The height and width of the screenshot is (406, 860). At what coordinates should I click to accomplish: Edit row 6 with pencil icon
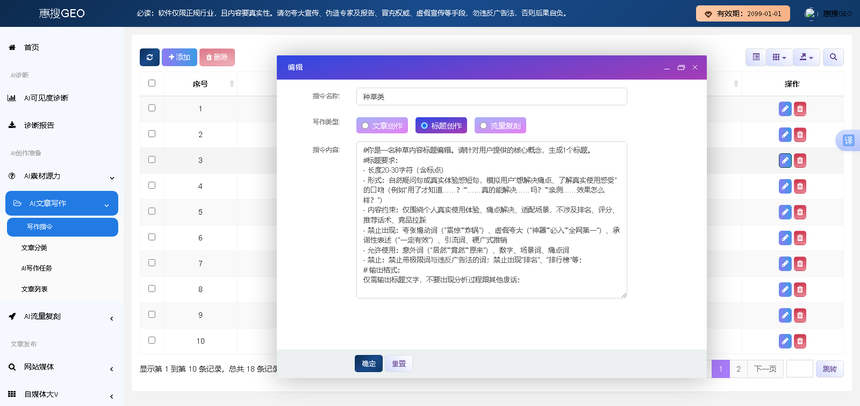point(785,238)
